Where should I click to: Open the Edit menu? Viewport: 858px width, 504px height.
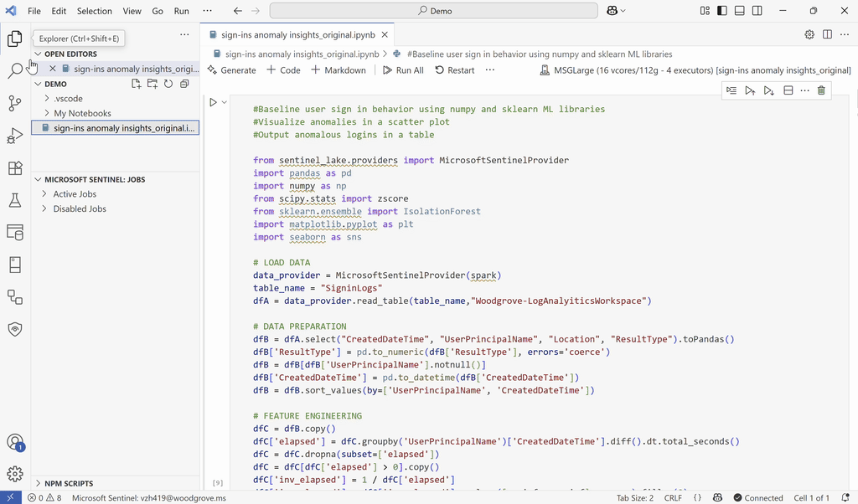click(59, 10)
